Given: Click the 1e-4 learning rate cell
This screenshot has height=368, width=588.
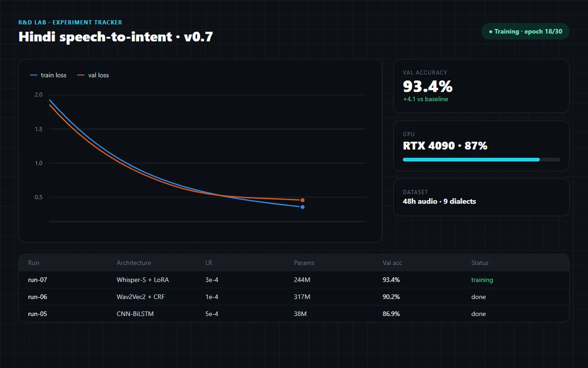Looking at the screenshot, I should pyautogui.click(x=212, y=297).
